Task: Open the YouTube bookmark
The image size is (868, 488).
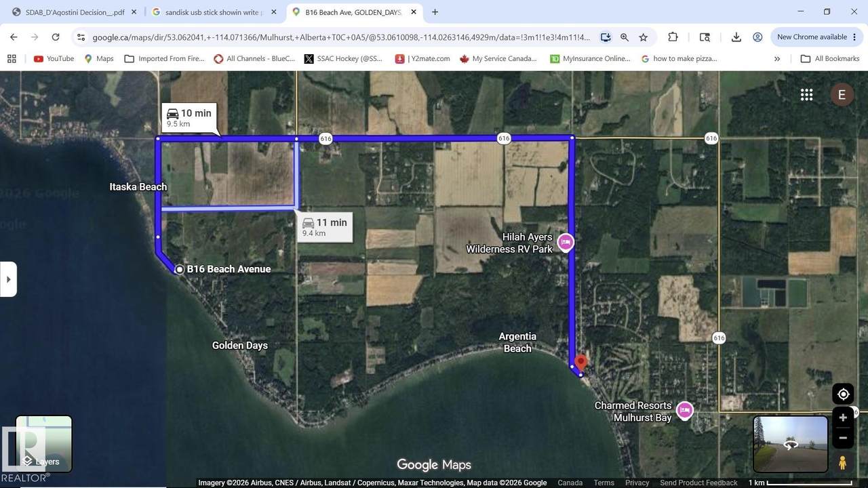Action: (x=54, y=59)
